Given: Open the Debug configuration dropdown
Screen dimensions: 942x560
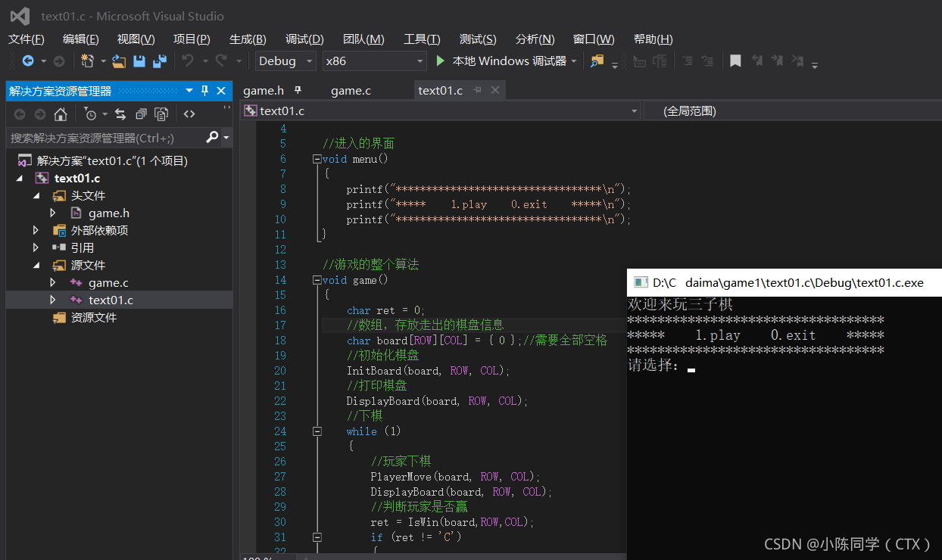Looking at the screenshot, I should pos(285,61).
